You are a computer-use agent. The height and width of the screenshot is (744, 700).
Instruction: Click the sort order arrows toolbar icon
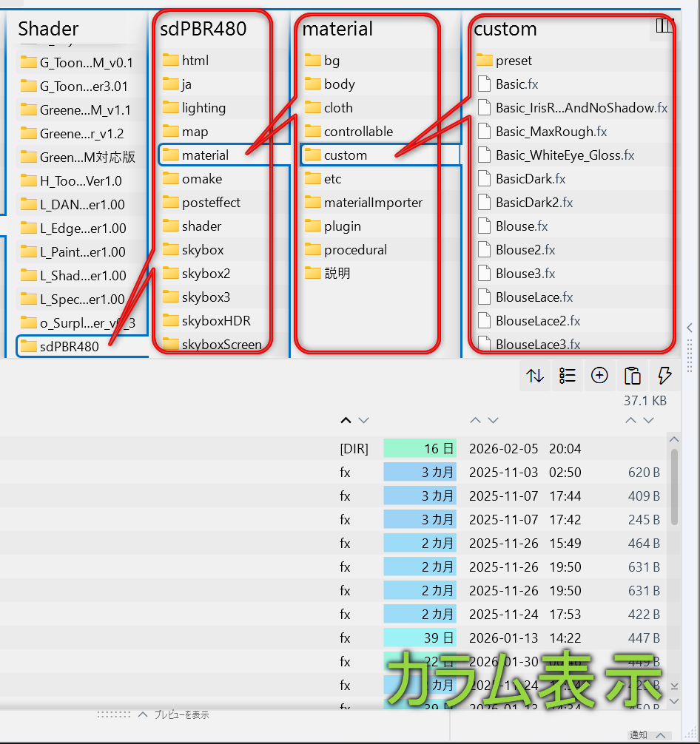click(535, 376)
